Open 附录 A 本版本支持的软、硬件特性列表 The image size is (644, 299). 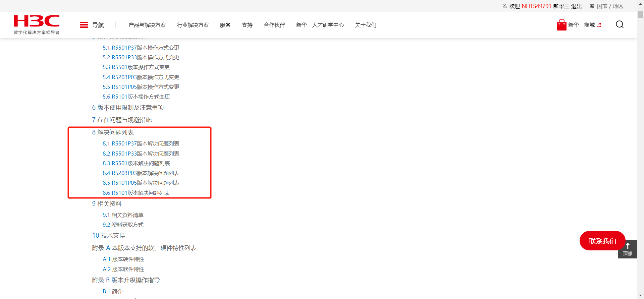[144, 248]
